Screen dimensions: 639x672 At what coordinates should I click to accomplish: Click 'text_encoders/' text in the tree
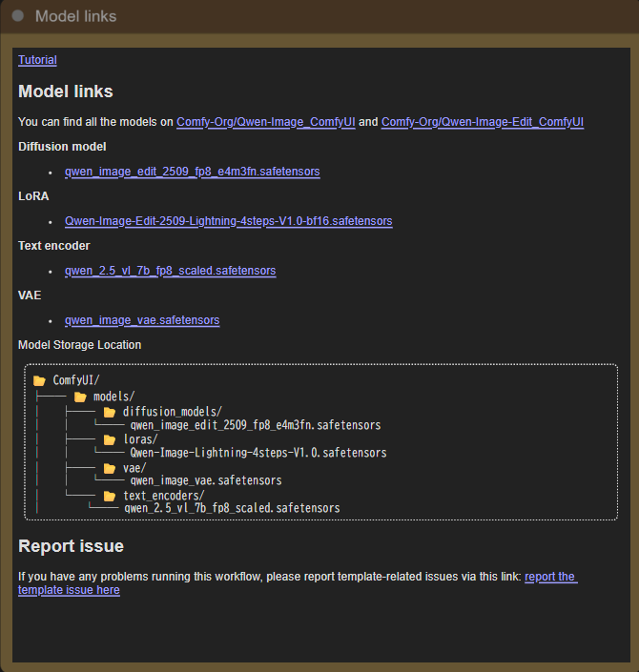[164, 496]
